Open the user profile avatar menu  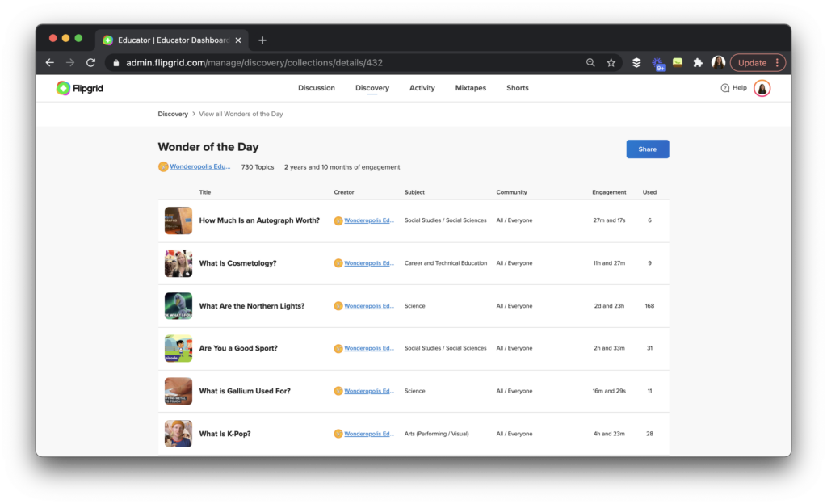click(762, 88)
